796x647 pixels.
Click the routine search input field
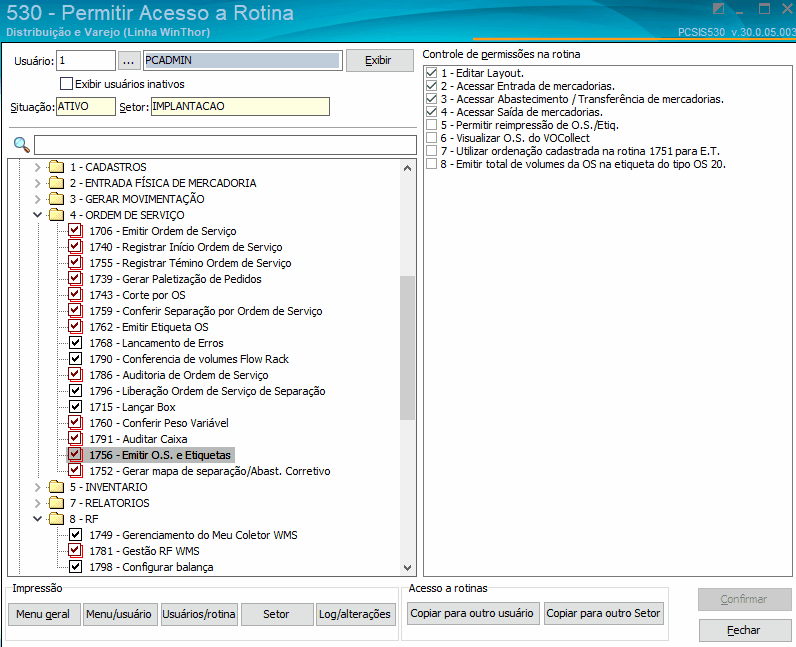225,145
